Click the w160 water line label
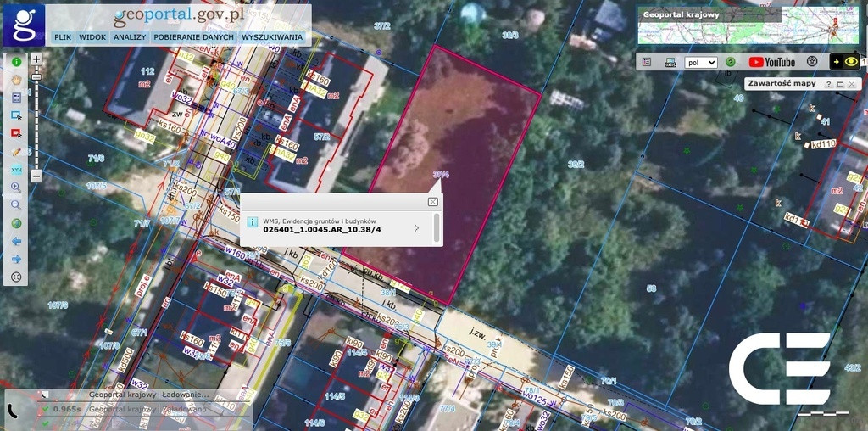The width and height of the screenshot is (868, 431). click(234, 255)
